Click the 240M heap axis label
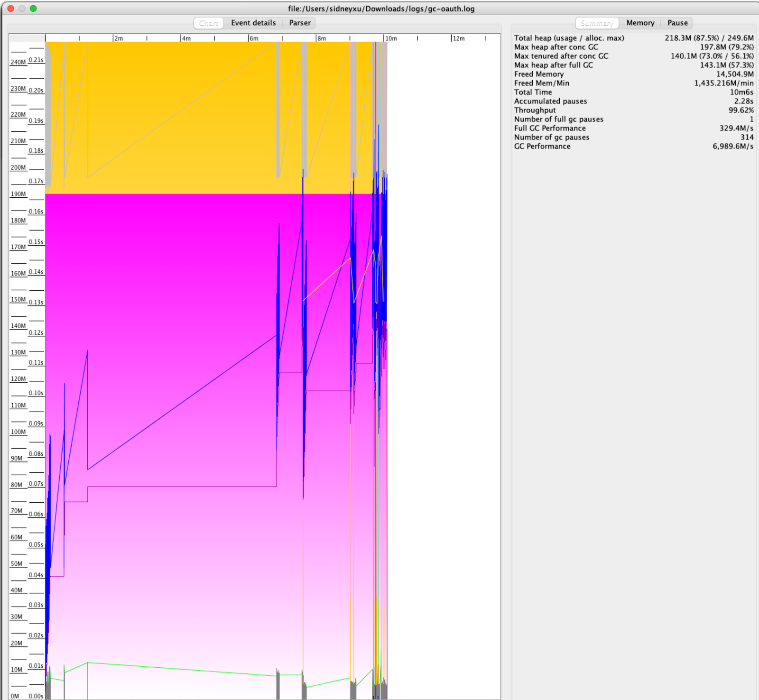 [x=19, y=62]
